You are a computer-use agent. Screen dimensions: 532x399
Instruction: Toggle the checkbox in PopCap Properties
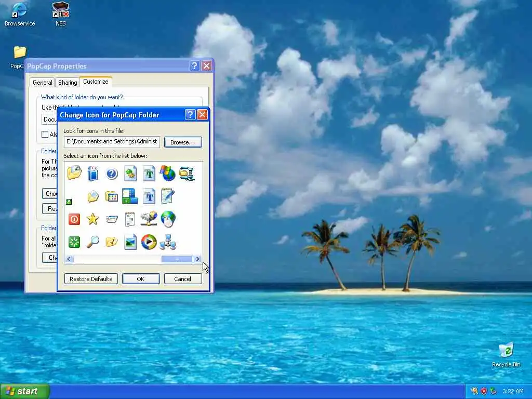(45, 135)
